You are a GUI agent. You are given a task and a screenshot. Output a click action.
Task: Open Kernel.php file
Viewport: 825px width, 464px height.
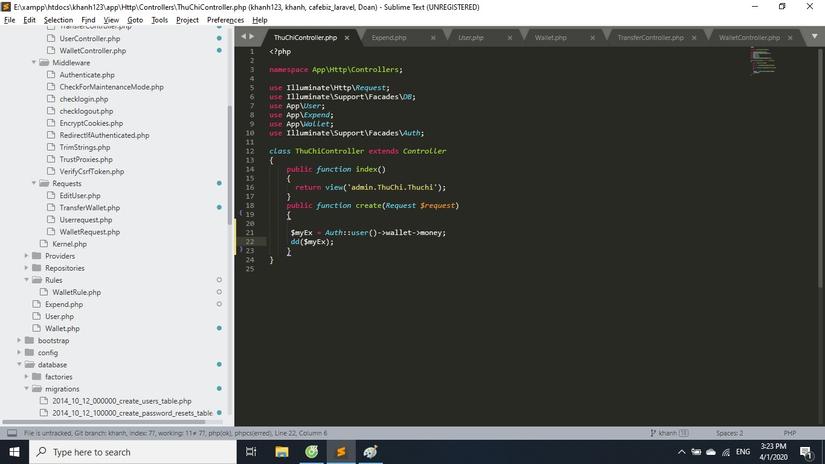pyautogui.click(x=69, y=244)
